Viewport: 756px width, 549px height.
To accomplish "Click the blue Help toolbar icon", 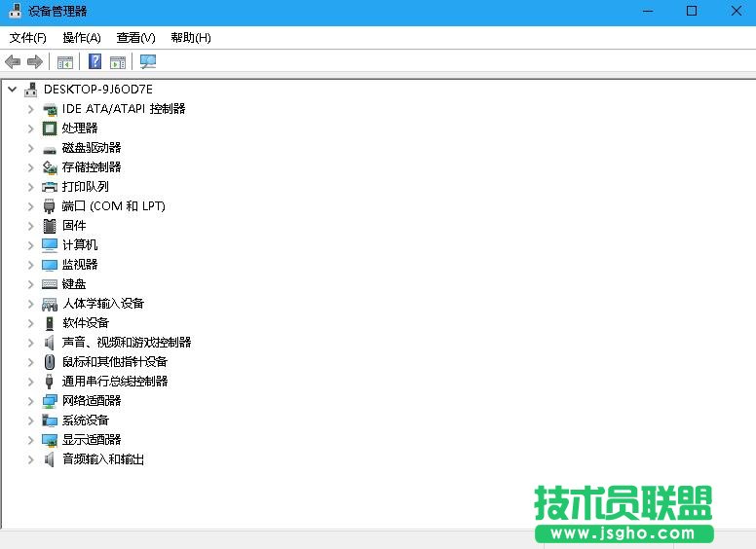I will pyautogui.click(x=94, y=62).
